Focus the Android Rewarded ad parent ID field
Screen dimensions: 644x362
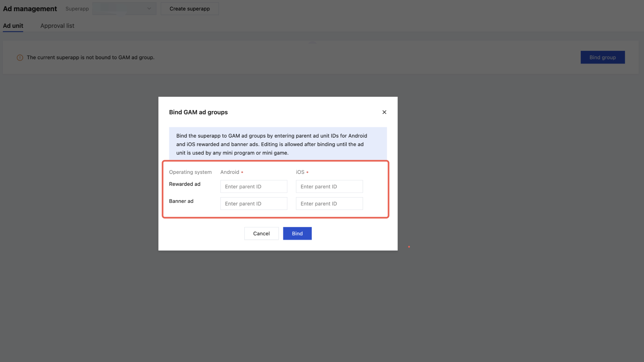(x=253, y=186)
